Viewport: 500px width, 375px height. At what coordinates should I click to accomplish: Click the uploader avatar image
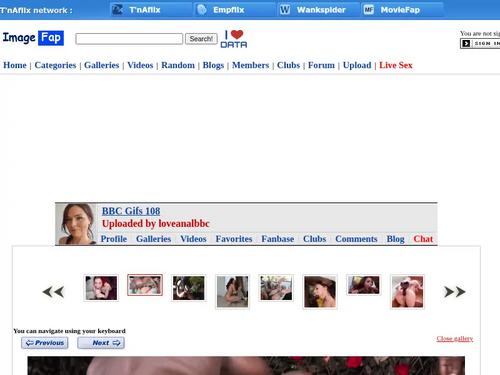[x=76, y=224]
